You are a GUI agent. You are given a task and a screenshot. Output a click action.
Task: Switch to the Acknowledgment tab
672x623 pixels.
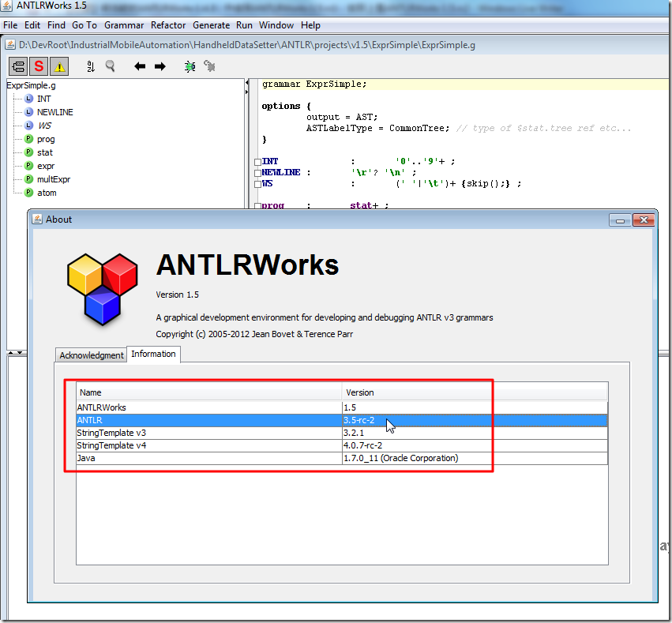click(x=92, y=355)
